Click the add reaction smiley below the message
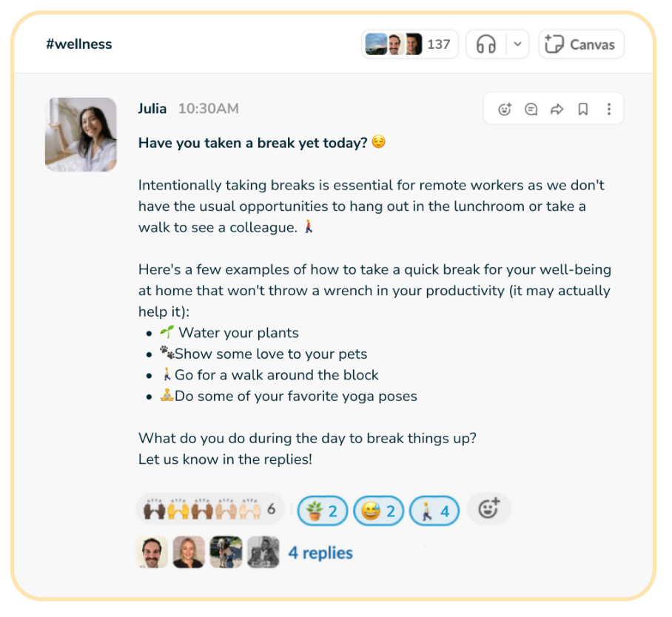 [488, 510]
